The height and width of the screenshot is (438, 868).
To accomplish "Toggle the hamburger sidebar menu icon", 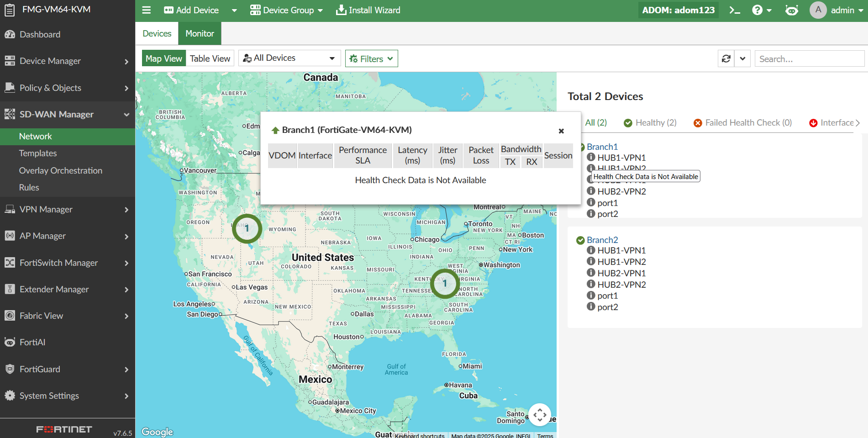I will 147,10.
